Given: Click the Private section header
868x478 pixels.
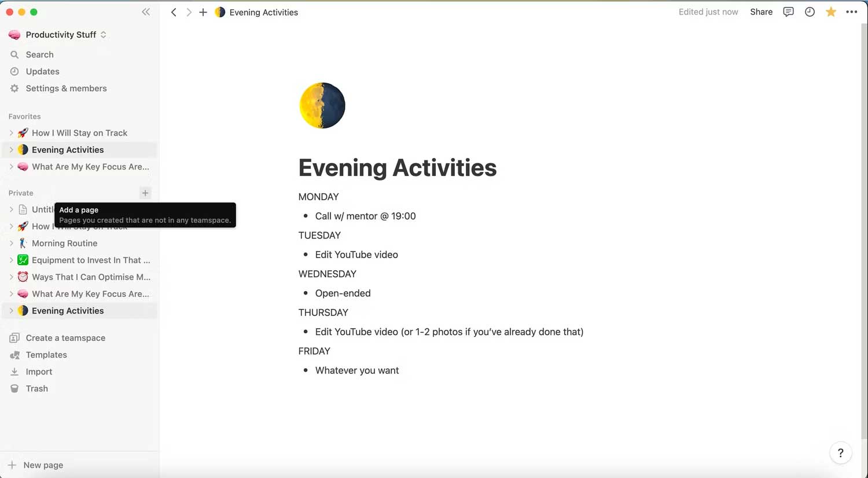Looking at the screenshot, I should point(21,193).
